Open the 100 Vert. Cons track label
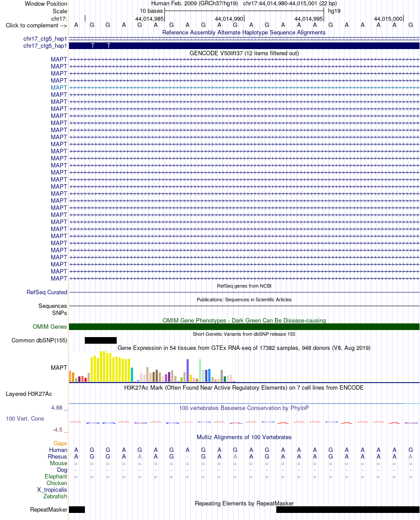Viewport: 420px width, 520px height. (25, 418)
